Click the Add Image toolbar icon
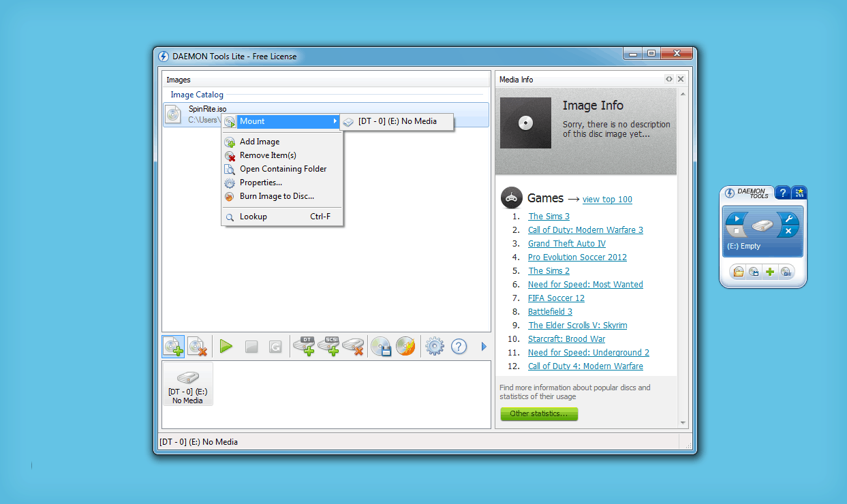Image resolution: width=847 pixels, height=504 pixels. [174, 347]
